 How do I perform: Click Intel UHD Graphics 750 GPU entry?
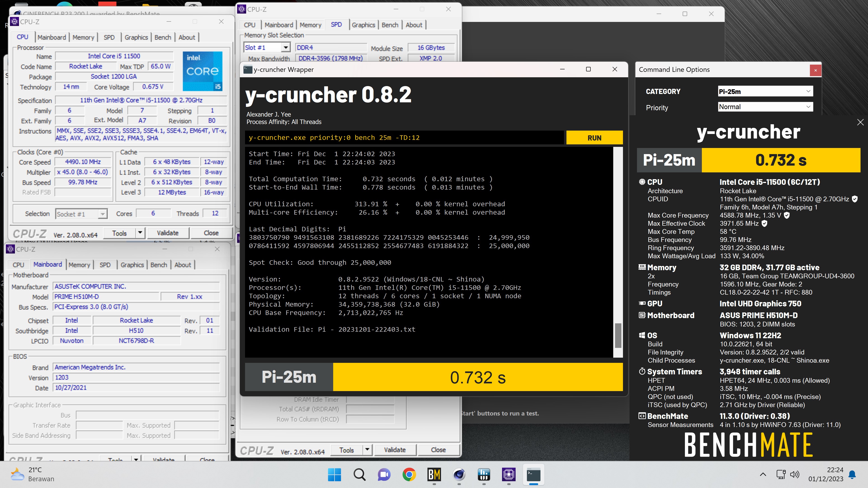(x=760, y=303)
